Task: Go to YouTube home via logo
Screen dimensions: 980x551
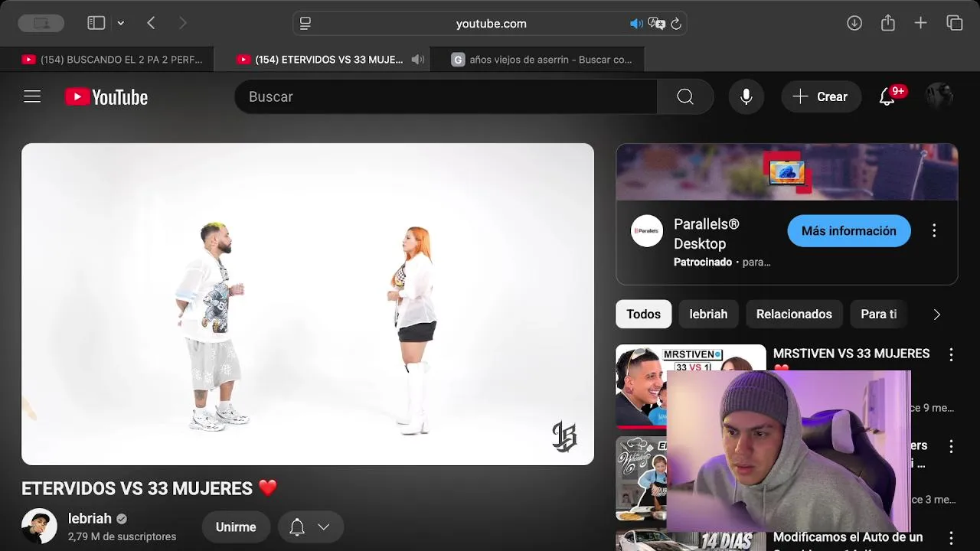Action: [106, 96]
